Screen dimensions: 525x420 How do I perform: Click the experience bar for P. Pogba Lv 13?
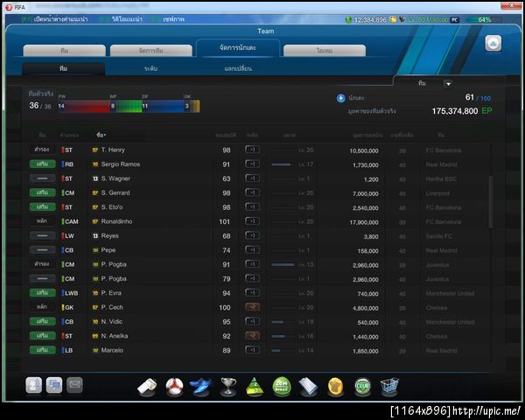click(283, 264)
